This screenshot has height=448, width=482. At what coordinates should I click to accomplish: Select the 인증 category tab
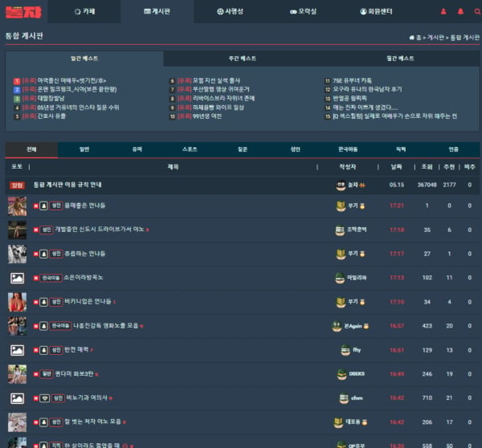(453, 149)
